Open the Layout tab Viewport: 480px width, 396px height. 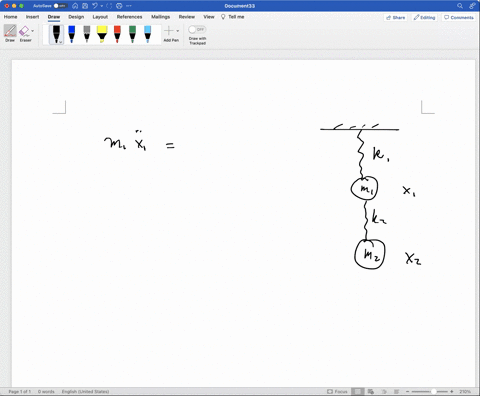click(x=100, y=17)
